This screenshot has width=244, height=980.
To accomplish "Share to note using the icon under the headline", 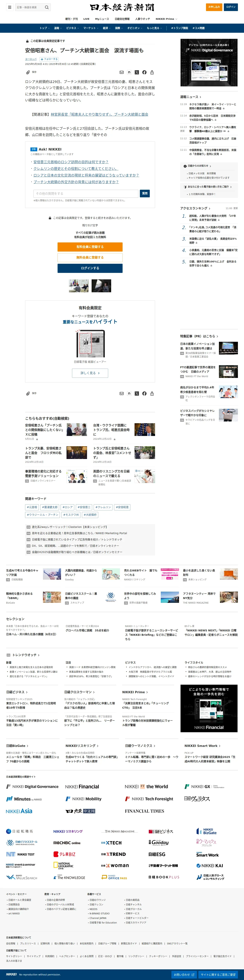I will coord(129,72).
